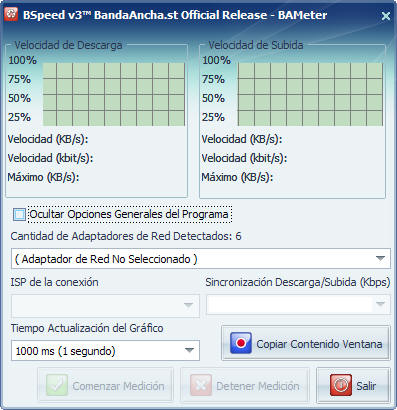This screenshot has width=397, height=410.
Task: Click the red X icon for Detener Medición
Action: (x=201, y=385)
